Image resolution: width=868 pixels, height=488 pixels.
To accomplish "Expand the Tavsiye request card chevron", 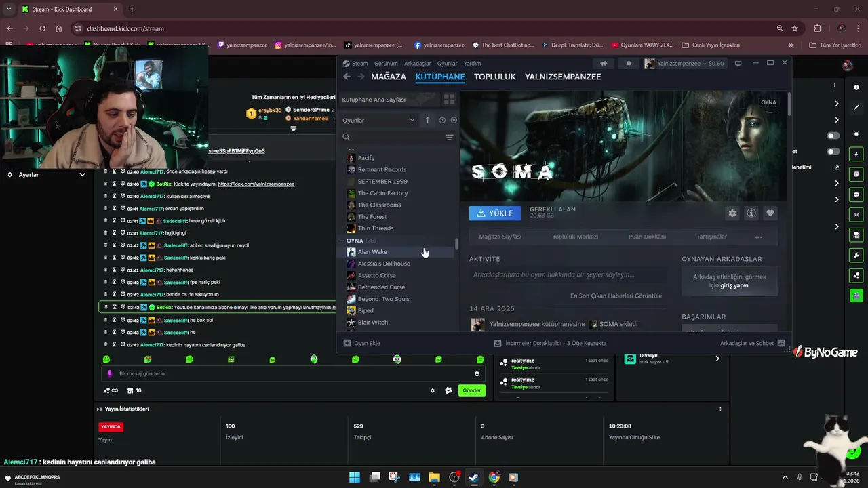I will (x=717, y=359).
